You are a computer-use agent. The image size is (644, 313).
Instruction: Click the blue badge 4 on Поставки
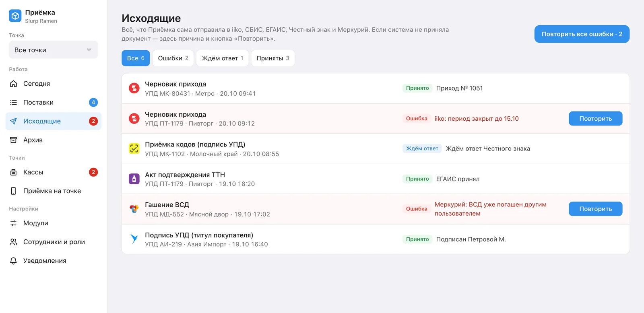click(93, 102)
